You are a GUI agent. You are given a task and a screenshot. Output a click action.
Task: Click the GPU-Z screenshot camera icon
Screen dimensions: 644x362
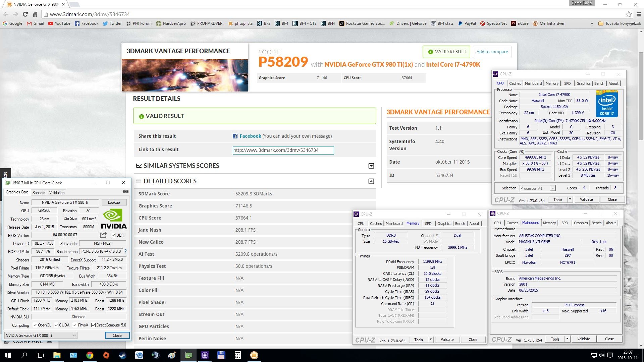tap(126, 191)
